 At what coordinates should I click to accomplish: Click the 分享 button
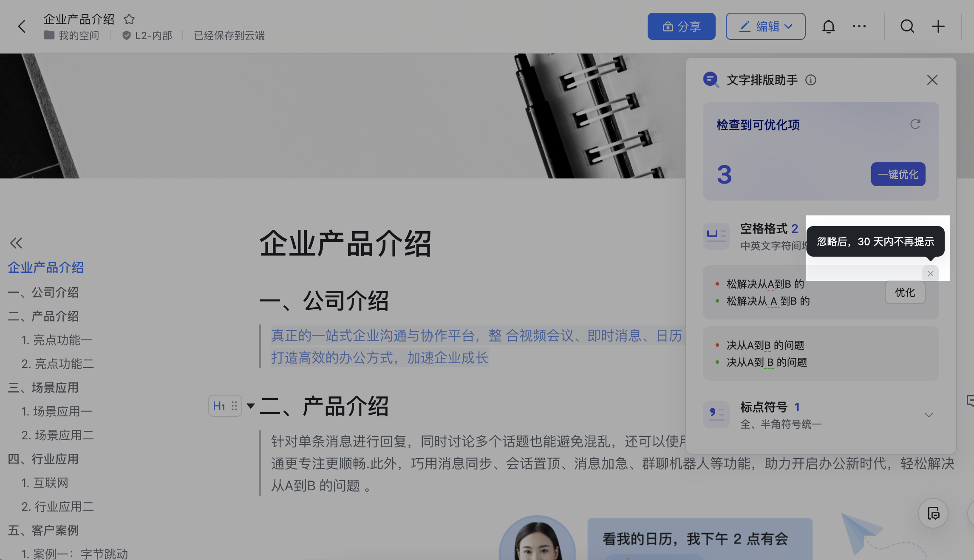[x=681, y=26]
